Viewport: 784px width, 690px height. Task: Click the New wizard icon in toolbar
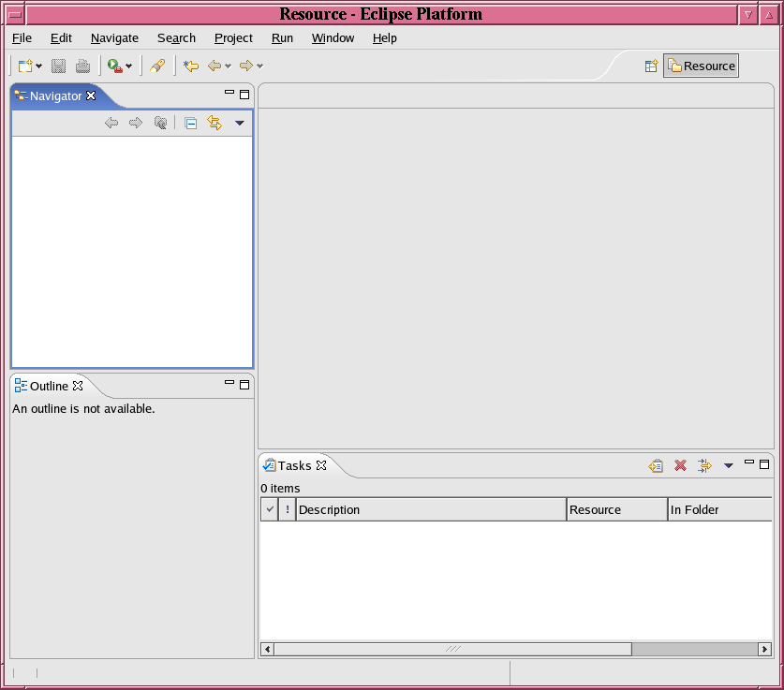coord(25,66)
